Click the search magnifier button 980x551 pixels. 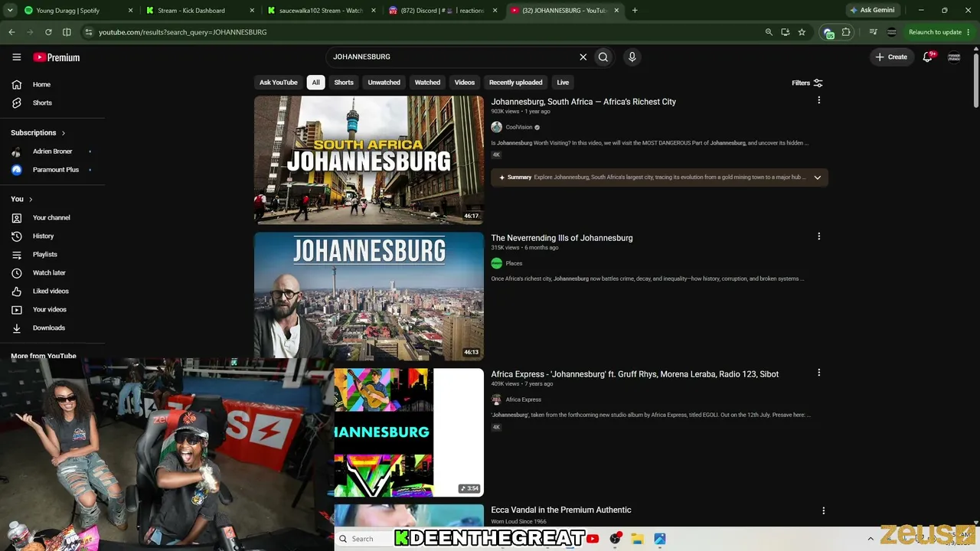(603, 57)
